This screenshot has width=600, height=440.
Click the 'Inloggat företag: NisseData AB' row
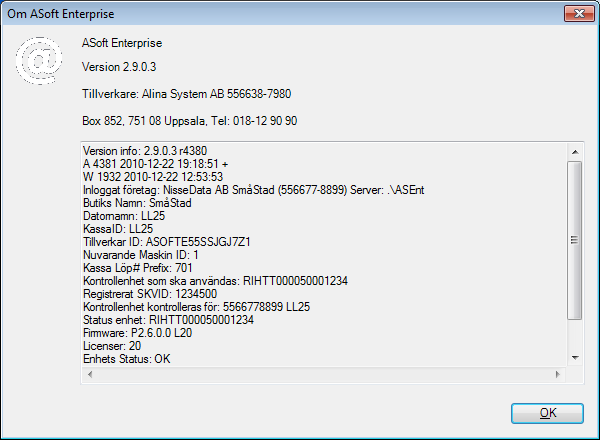(254, 190)
